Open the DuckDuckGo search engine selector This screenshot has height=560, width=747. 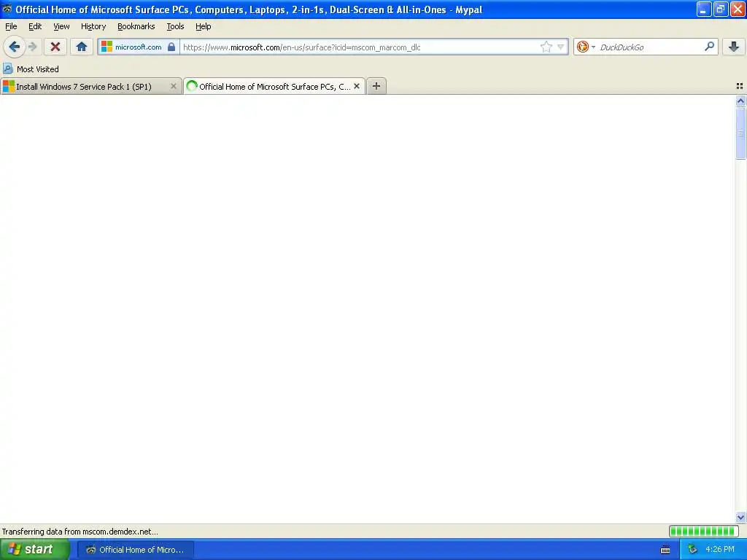586,47
